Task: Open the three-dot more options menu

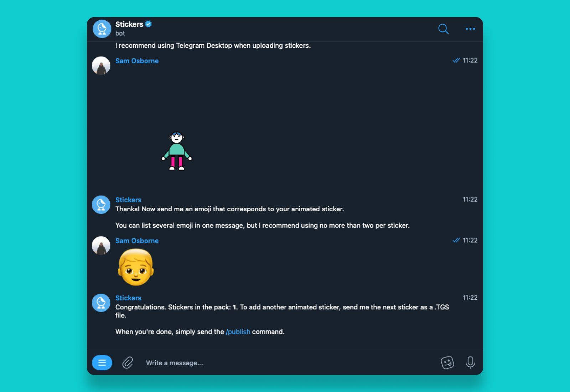Action: point(470,29)
